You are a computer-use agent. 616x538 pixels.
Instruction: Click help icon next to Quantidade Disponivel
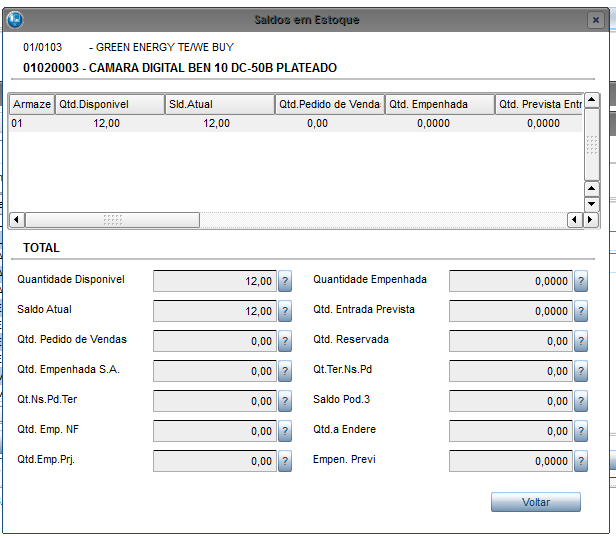point(285,281)
